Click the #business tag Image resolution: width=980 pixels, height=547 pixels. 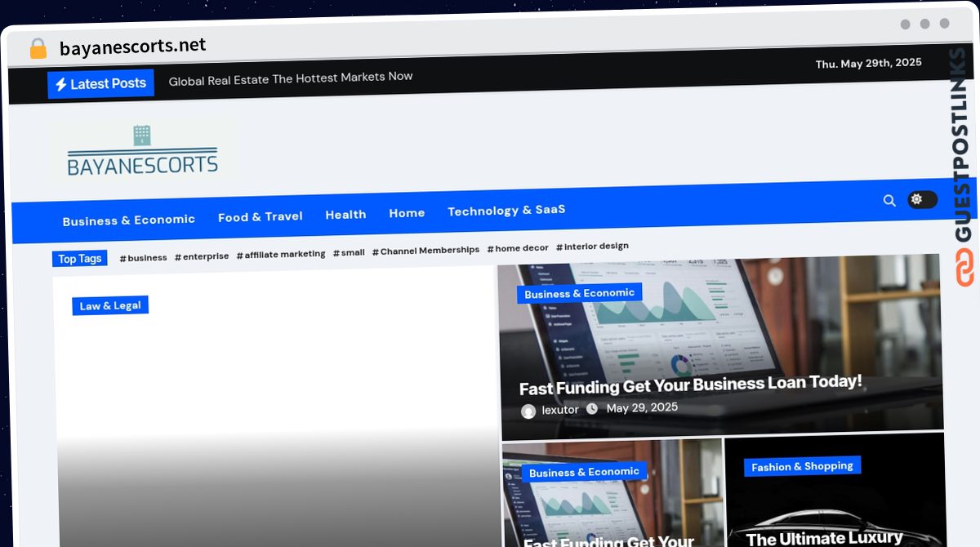point(143,258)
